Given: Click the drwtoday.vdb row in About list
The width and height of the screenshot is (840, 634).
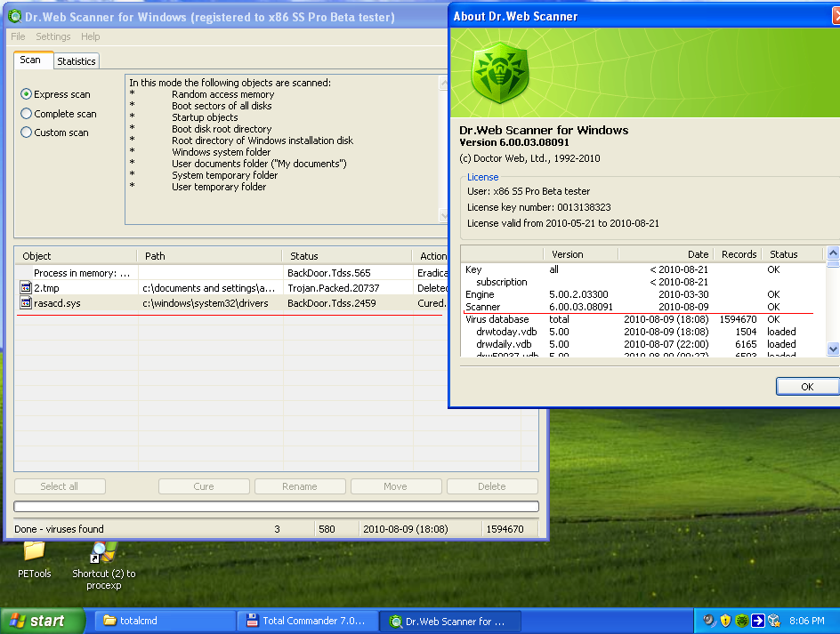Looking at the screenshot, I should (642, 332).
